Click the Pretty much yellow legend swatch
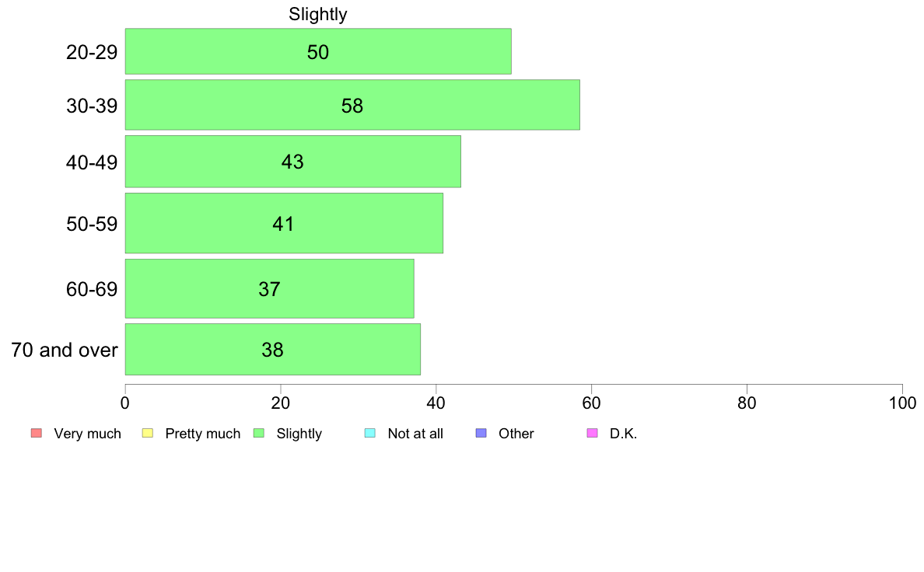The width and height of the screenshot is (924, 572). click(147, 433)
